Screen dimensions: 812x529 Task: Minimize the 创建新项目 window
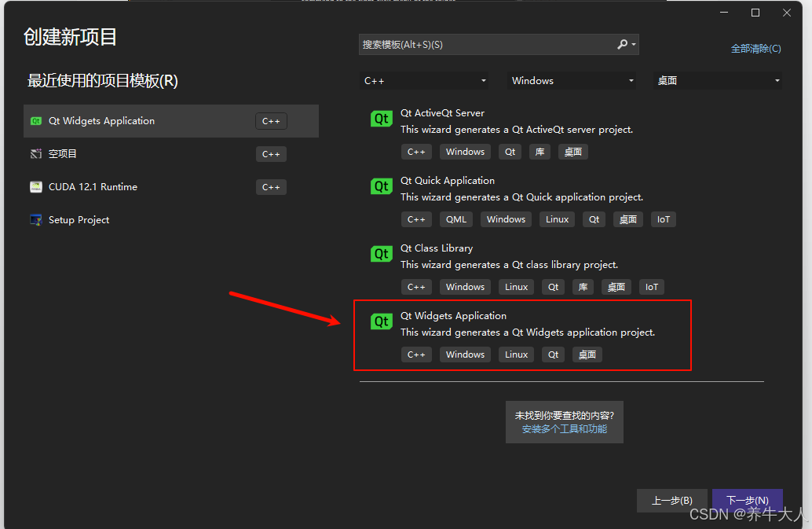(x=724, y=13)
